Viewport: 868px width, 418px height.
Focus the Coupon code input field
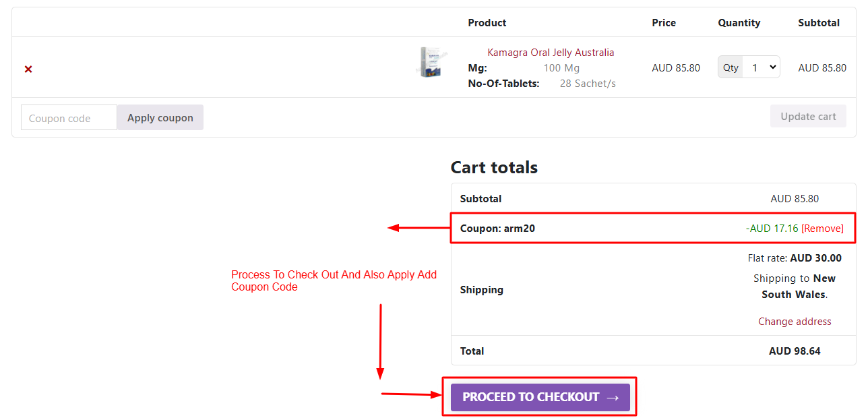[x=69, y=118]
